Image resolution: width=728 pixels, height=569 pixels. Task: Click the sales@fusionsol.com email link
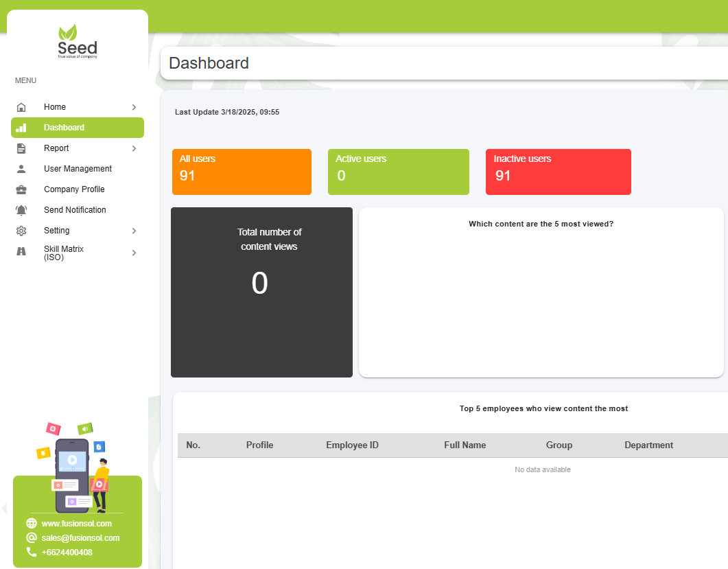pos(80,538)
